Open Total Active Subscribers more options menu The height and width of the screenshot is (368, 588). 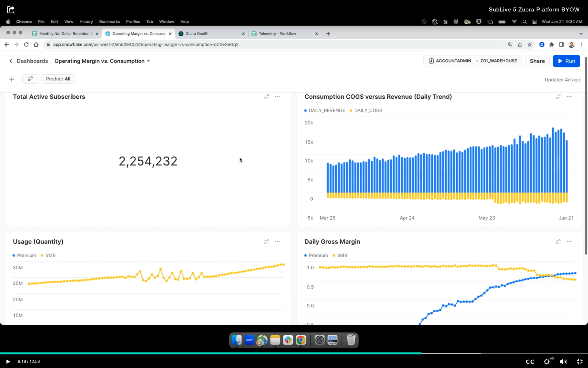[x=278, y=97]
